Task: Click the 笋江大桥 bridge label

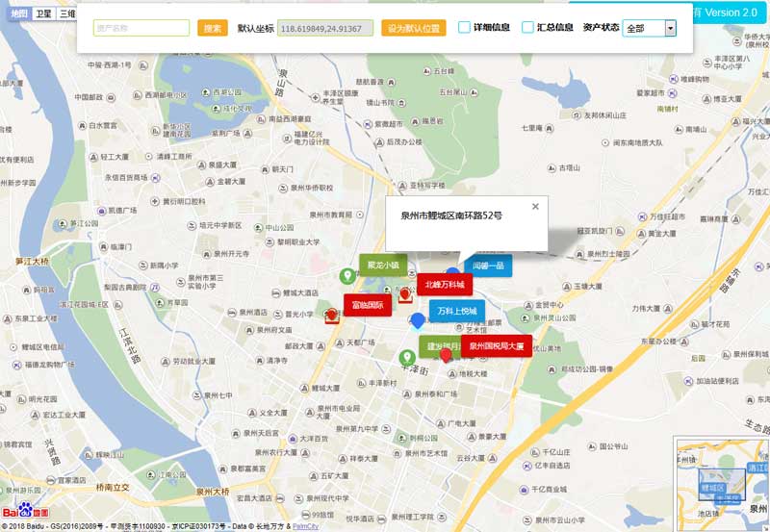Action: (33, 262)
